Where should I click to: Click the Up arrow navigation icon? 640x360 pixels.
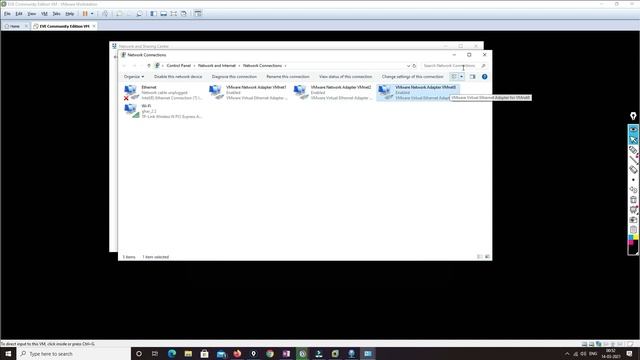click(149, 66)
